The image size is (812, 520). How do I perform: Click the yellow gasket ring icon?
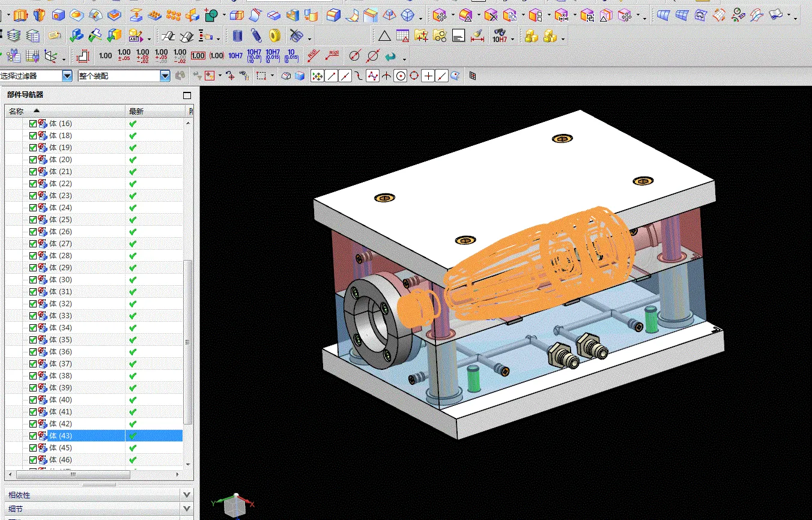274,36
